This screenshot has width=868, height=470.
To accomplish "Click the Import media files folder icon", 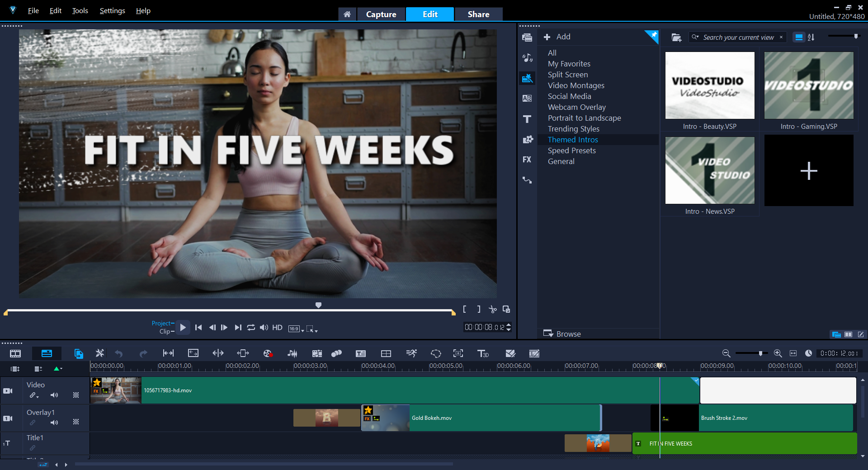I will (x=676, y=38).
